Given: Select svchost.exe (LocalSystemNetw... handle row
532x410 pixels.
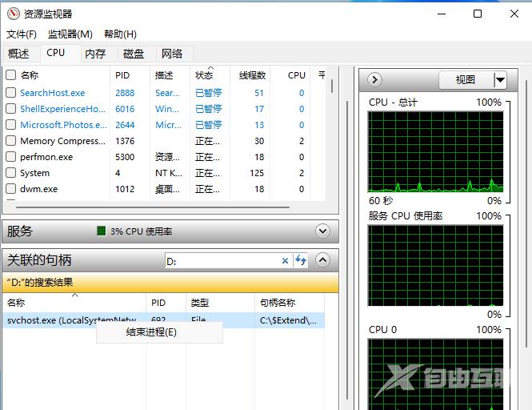Looking at the screenshot, I should coord(163,320).
